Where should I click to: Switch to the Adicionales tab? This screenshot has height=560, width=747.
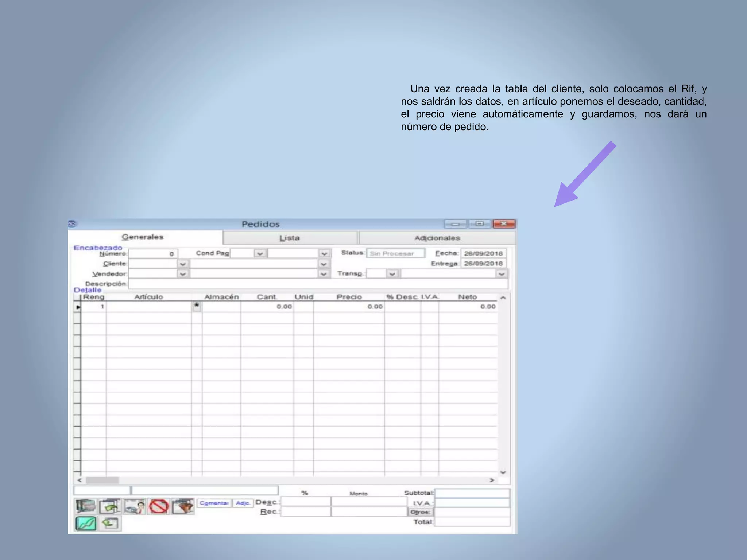coord(437,238)
